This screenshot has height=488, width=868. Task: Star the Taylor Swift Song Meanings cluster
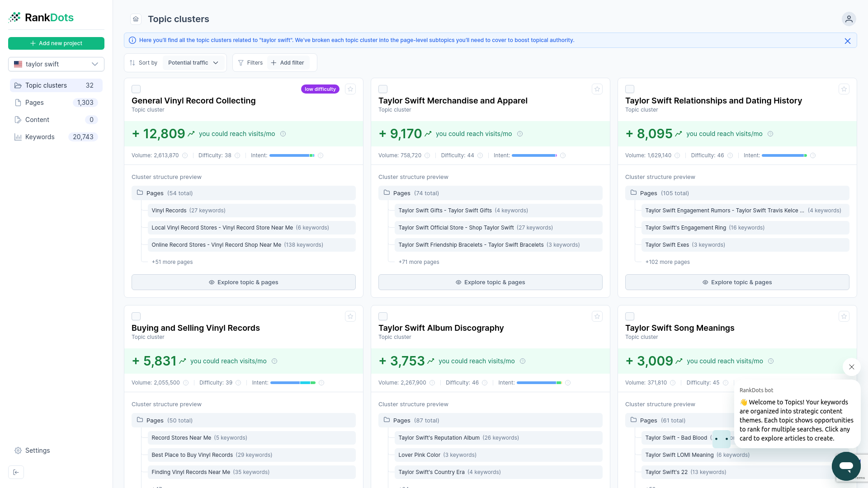click(844, 316)
